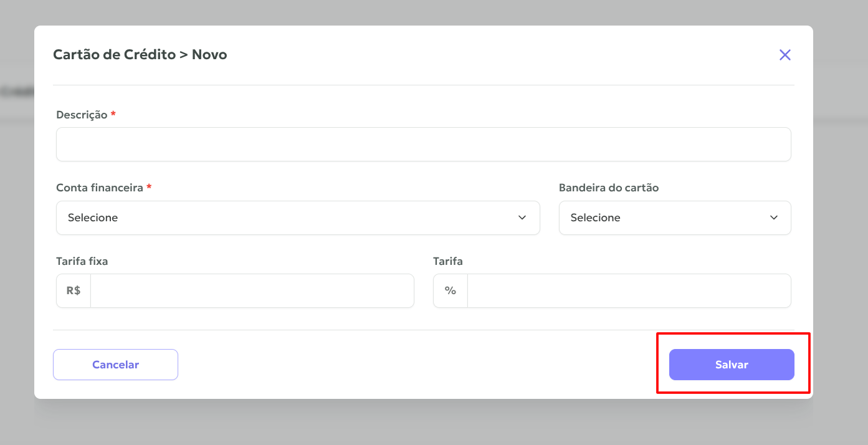The image size is (868, 445).
Task: Click the Cancelar button
Action: pyautogui.click(x=115, y=365)
